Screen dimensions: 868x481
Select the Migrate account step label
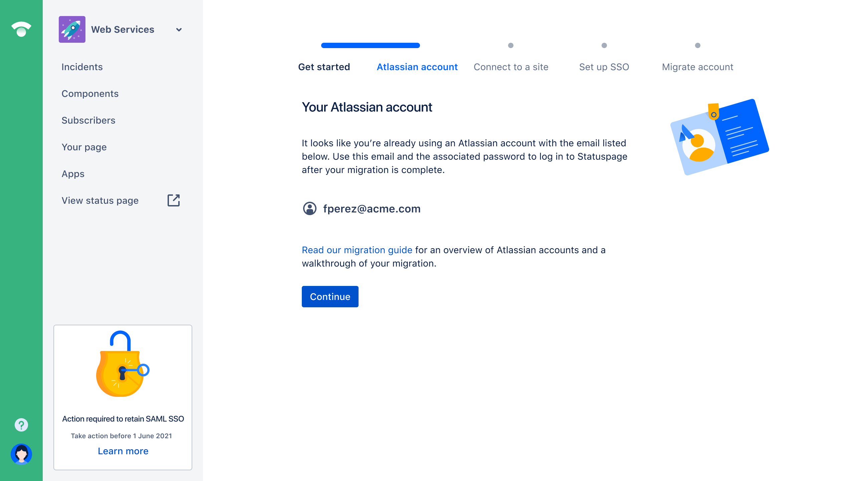697,67
